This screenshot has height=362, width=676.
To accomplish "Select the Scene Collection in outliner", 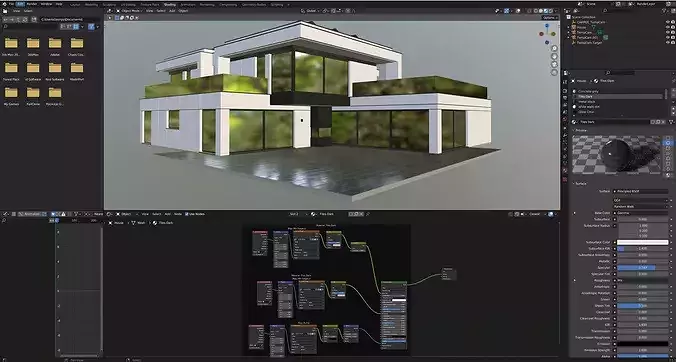I will tap(583, 17).
